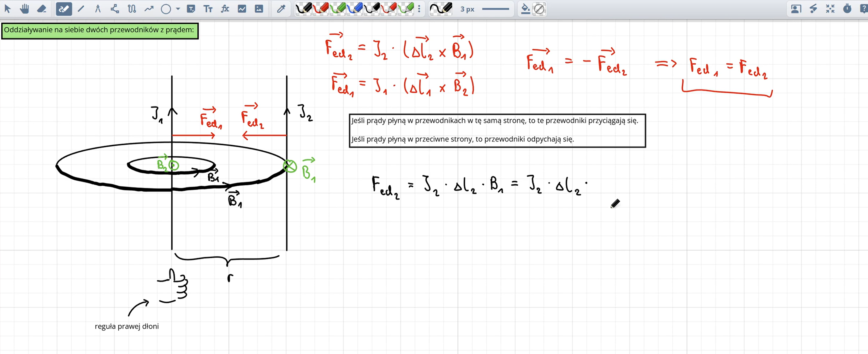Expand the shape tool dropdown arrow

click(178, 9)
